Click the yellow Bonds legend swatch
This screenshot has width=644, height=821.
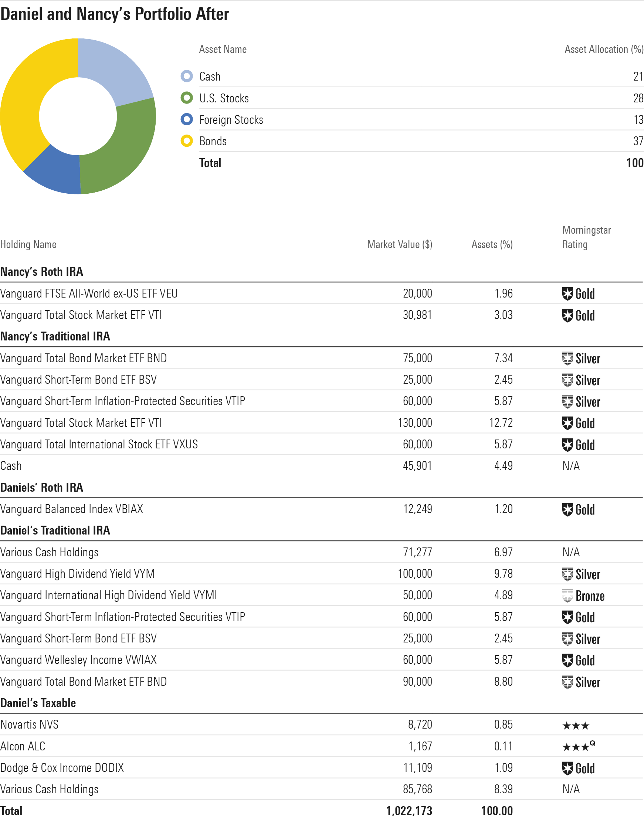[187, 141]
